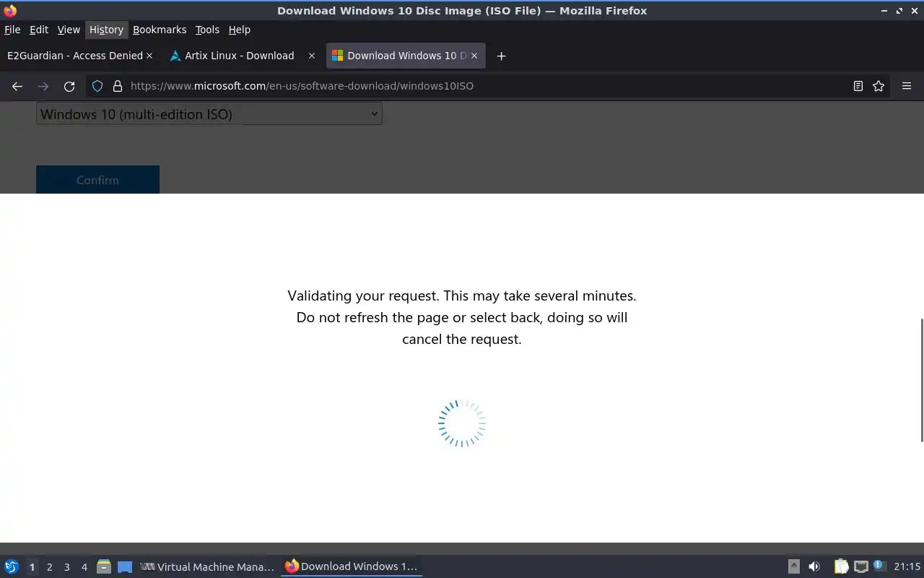Expand the Windows 10 edition dropdown

(x=209, y=113)
